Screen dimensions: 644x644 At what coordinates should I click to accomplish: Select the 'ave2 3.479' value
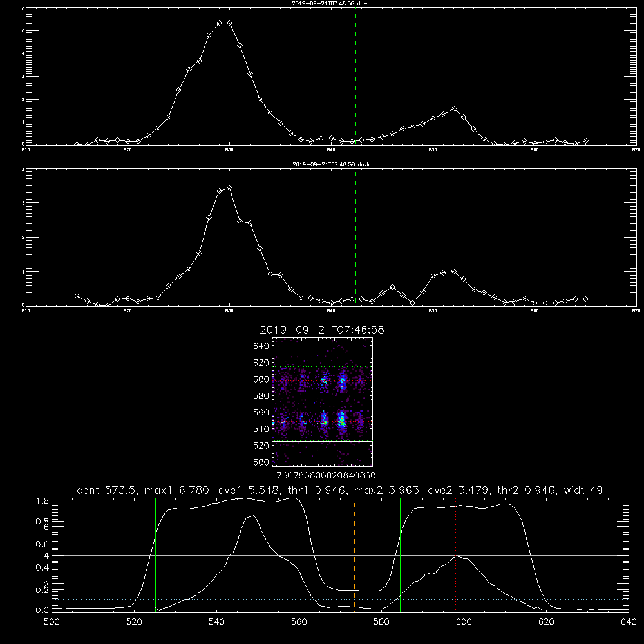point(459,490)
